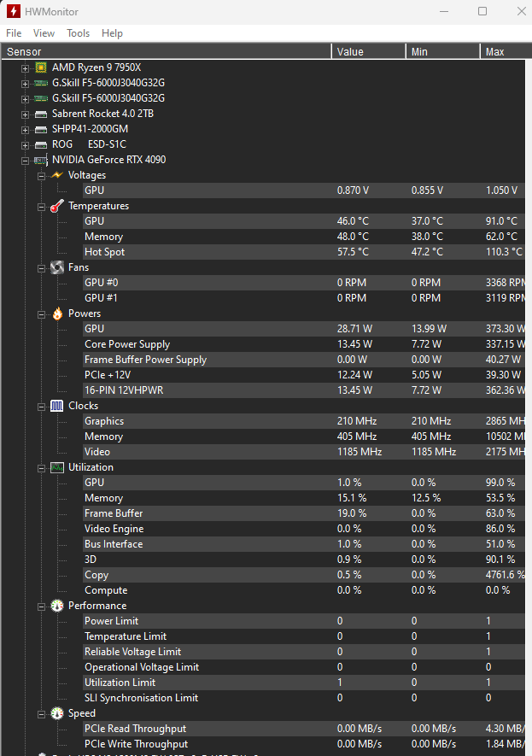
Task: Select the Video Engine utilization row
Action: (x=304, y=529)
